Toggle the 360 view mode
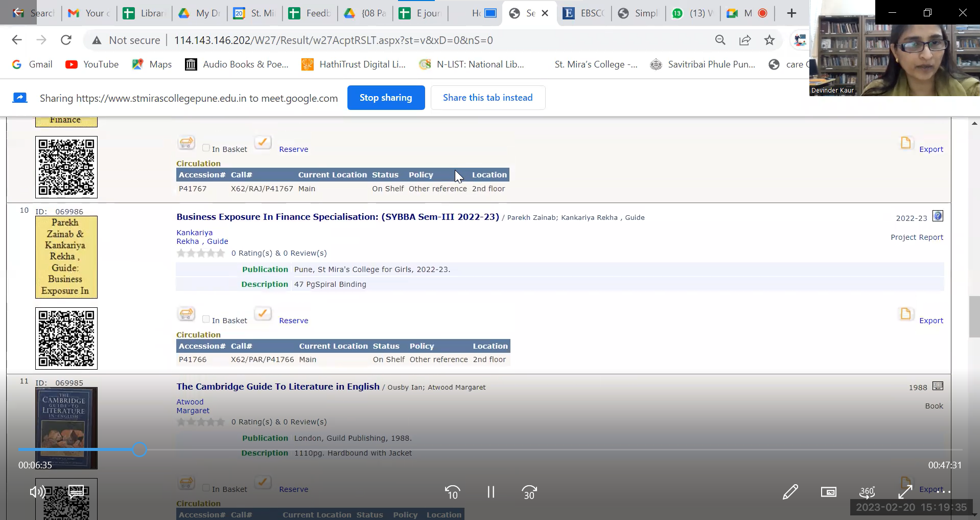Screen dimensions: 980x520 coord(867,492)
